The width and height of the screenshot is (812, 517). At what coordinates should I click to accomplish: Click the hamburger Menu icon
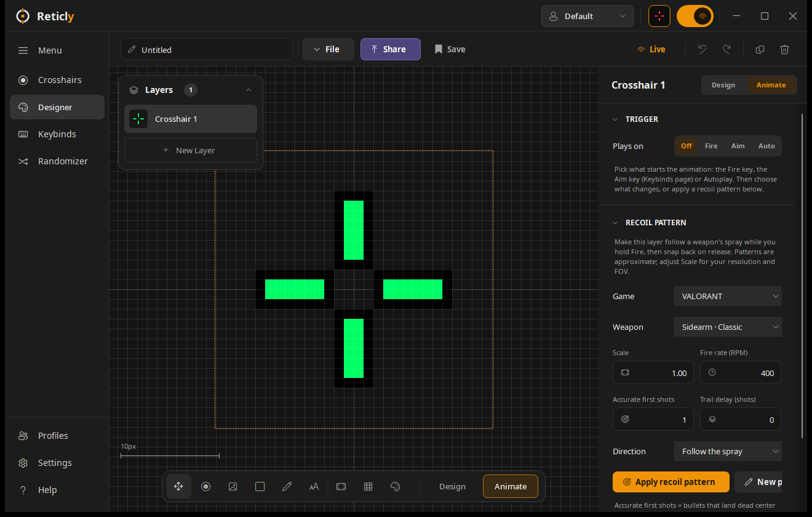(23, 50)
